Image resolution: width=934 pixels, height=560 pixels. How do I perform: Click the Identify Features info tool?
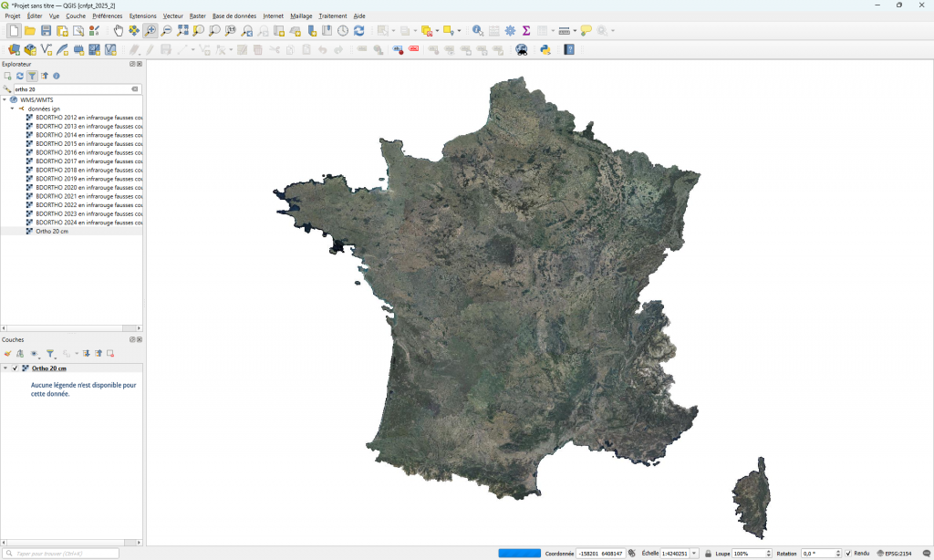coord(477,31)
